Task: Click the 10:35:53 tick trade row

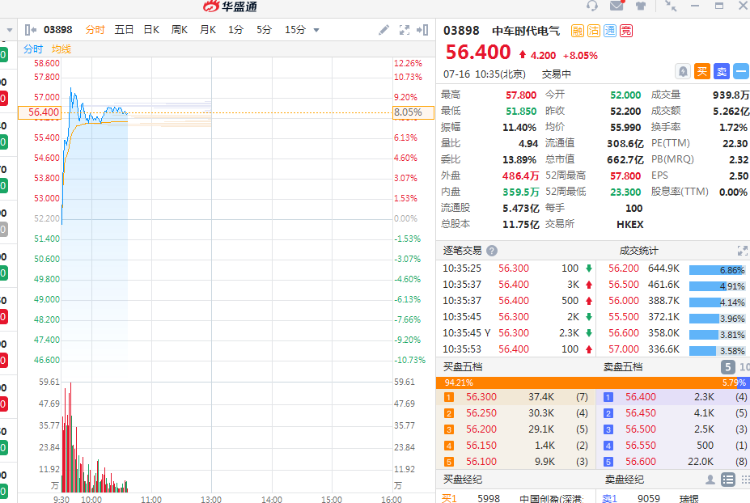Action: 517,350
